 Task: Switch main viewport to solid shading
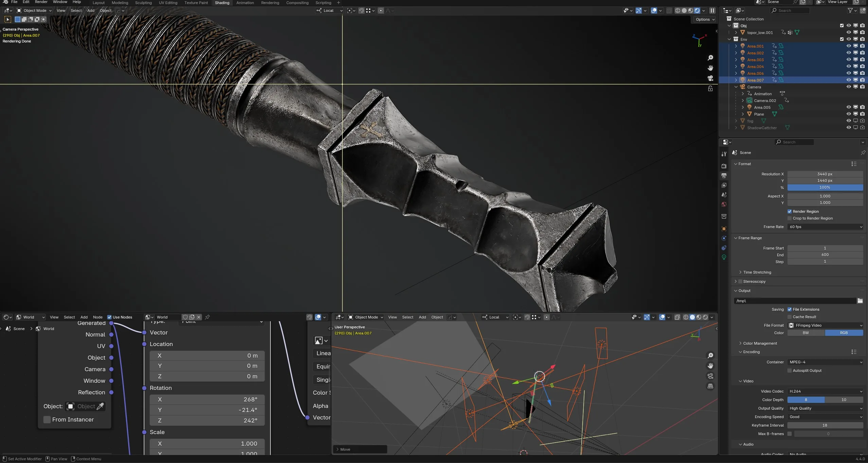[684, 11]
